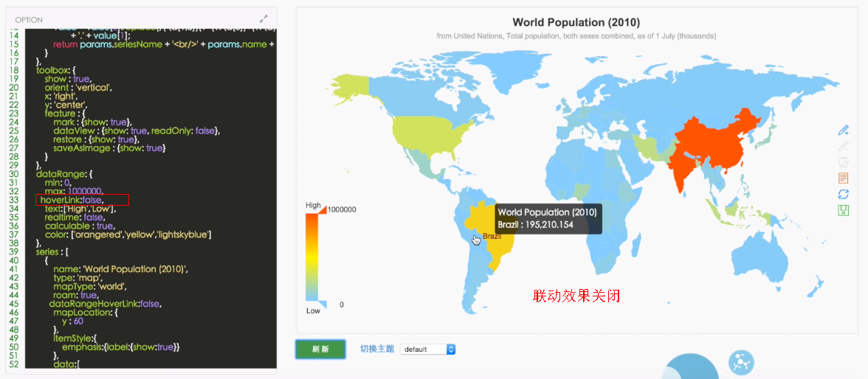Expand the OPTION code panel to fullscreen
Image resolution: width=868 pixels, height=379 pixels.
[263, 18]
